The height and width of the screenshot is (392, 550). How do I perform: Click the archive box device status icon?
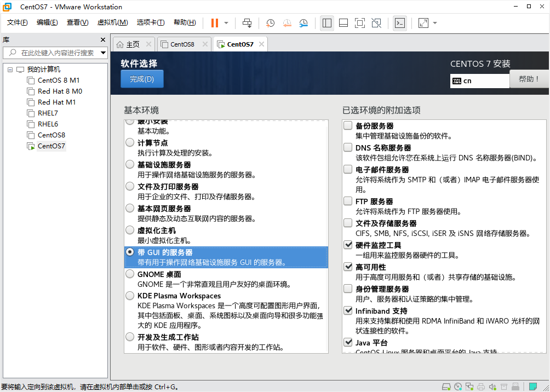[504, 387]
